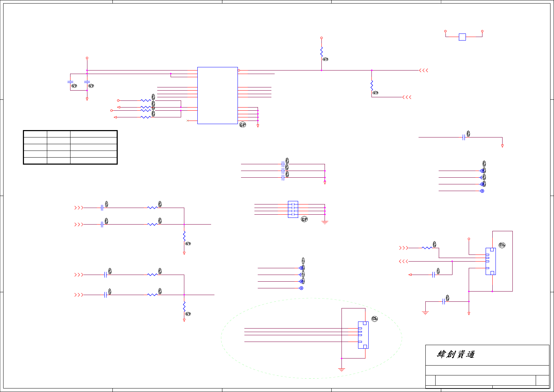Click the GP badge beside the large IC
Image resolution: width=554 pixels, height=392 pixels.
(x=242, y=125)
